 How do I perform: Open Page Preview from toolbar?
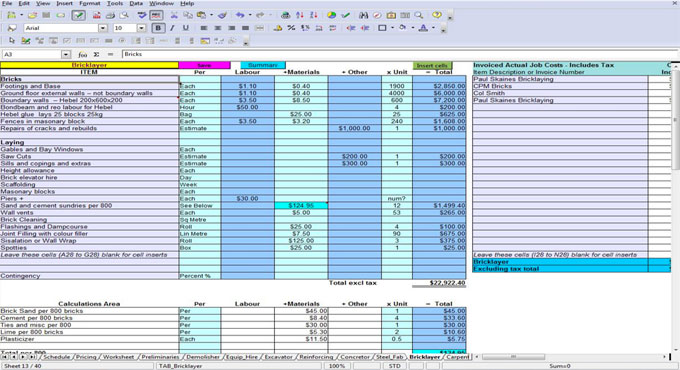tap(124, 15)
